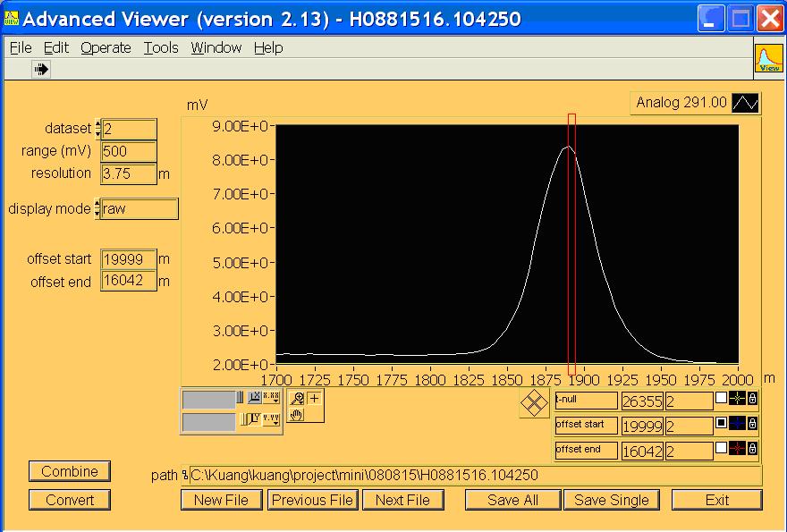The height and width of the screenshot is (532, 787).
Task: Select the crosshair cursor movement tool
Action: click(x=314, y=399)
